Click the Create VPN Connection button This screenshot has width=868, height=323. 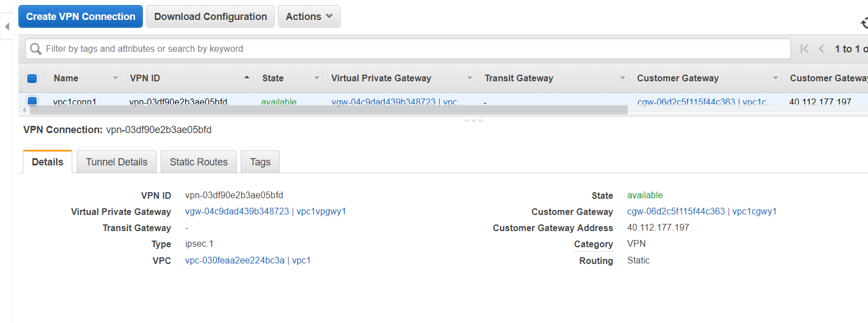point(81,17)
